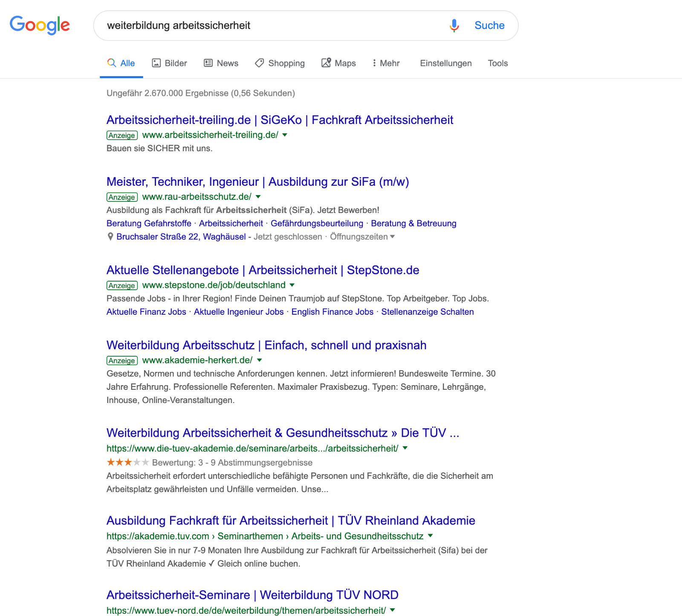Click the three-dot Mehr icon

pos(374,63)
